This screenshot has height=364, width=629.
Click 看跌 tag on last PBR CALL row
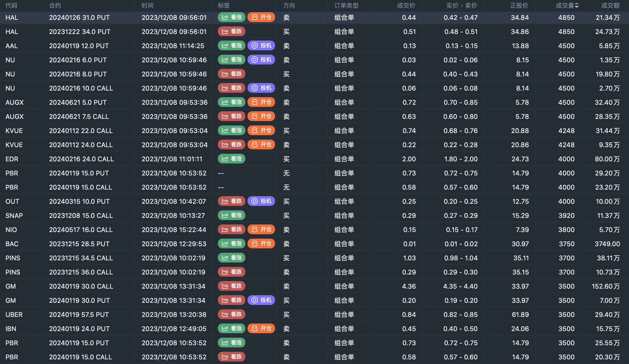pos(231,357)
